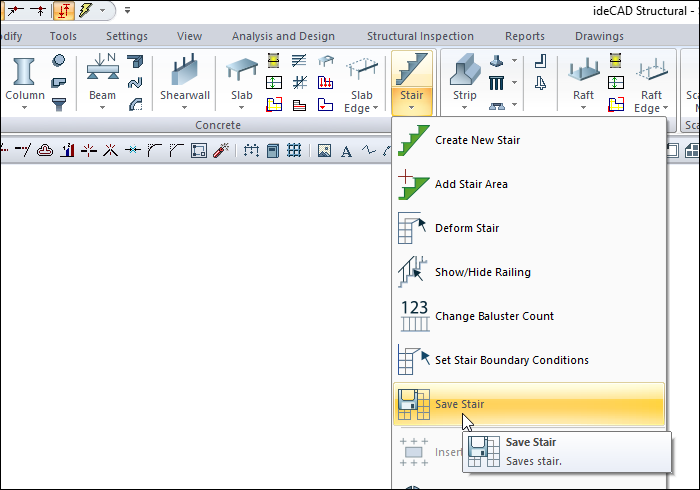
Task: Toggle the highlighted snap mode in quick access bar
Action: 63,10
